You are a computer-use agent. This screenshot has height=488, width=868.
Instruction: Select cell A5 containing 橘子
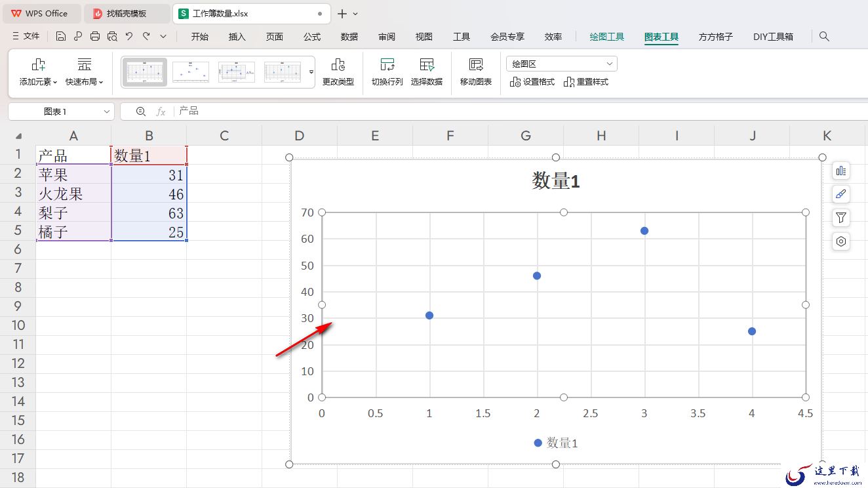73,232
